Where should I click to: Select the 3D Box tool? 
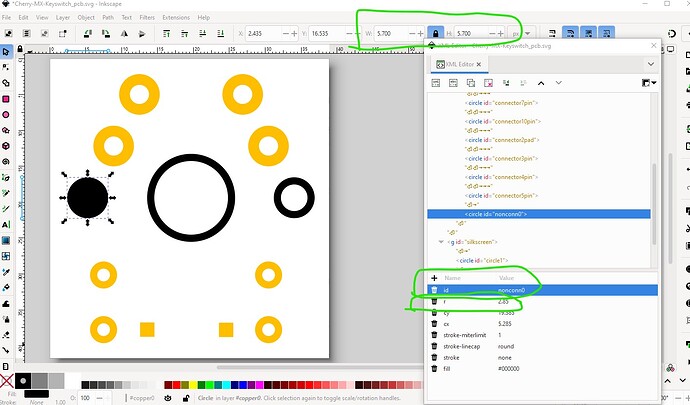tap(6, 146)
